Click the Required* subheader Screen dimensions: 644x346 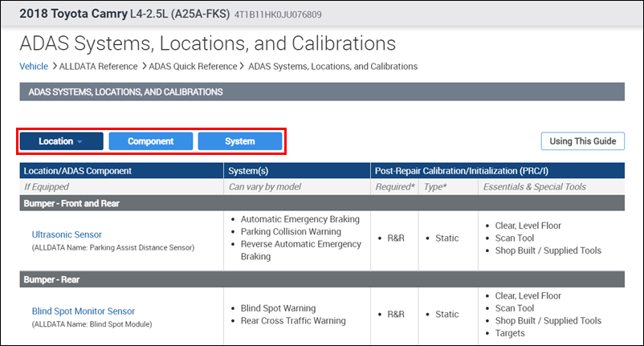(x=395, y=187)
